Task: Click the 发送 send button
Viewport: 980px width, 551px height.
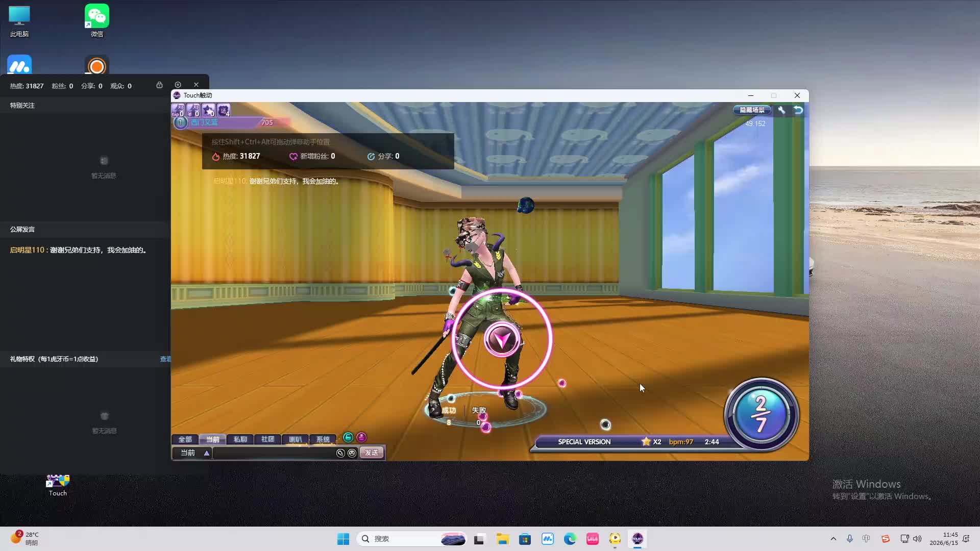Action: (372, 453)
